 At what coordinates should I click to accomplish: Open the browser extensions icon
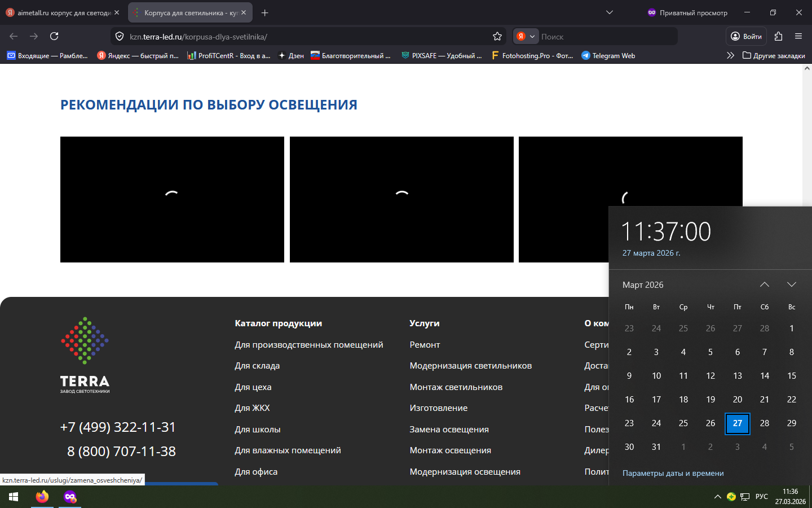[x=778, y=36]
